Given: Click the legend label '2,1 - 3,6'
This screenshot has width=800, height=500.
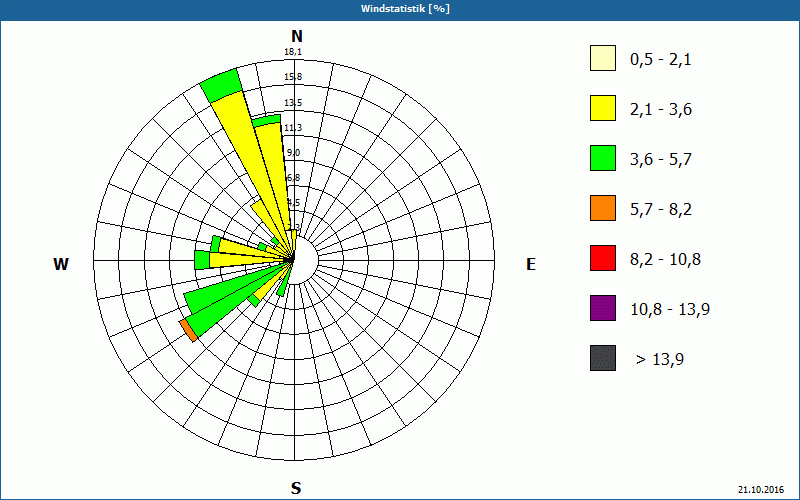Looking at the screenshot, I should pos(661,110).
